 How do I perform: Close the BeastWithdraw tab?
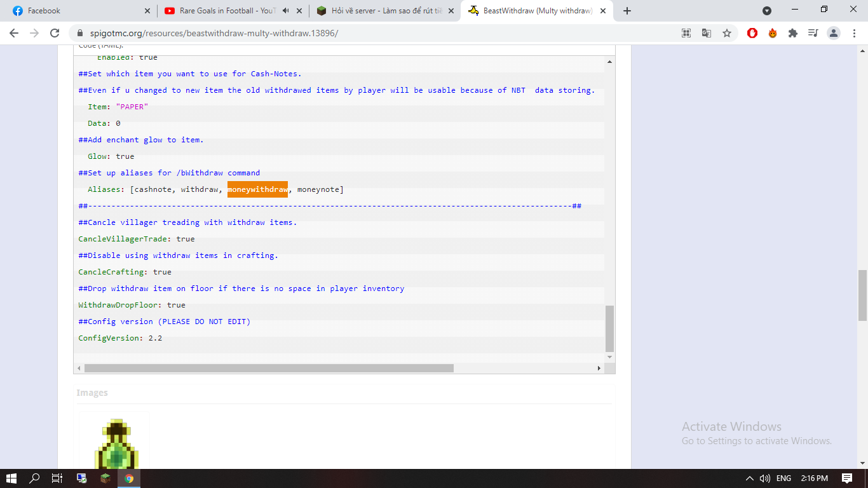(x=603, y=11)
